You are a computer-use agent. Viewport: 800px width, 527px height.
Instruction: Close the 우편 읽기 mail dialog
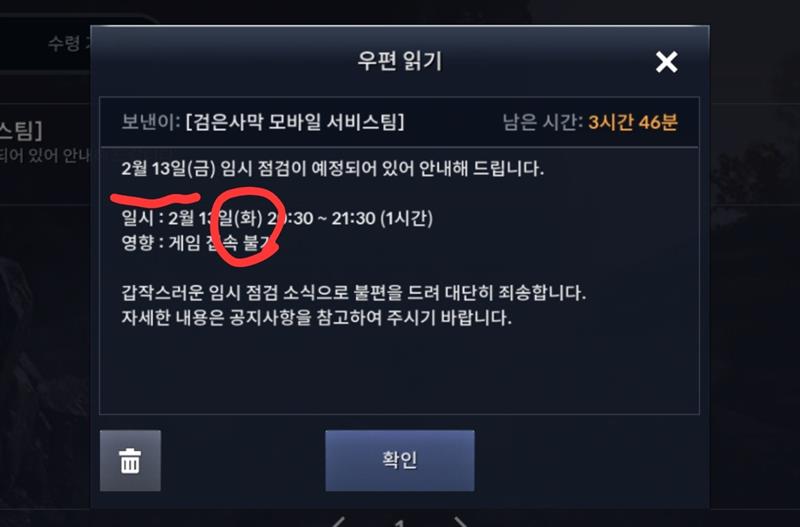[x=666, y=62]
